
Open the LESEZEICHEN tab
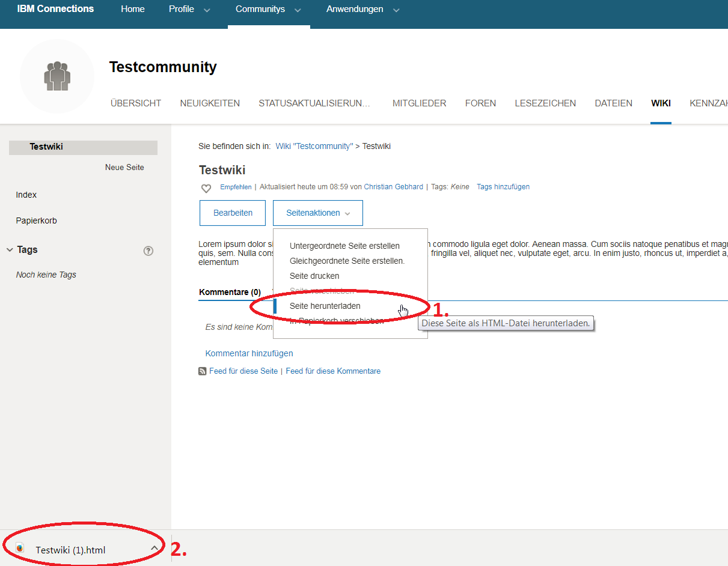[x=545, y=103]
